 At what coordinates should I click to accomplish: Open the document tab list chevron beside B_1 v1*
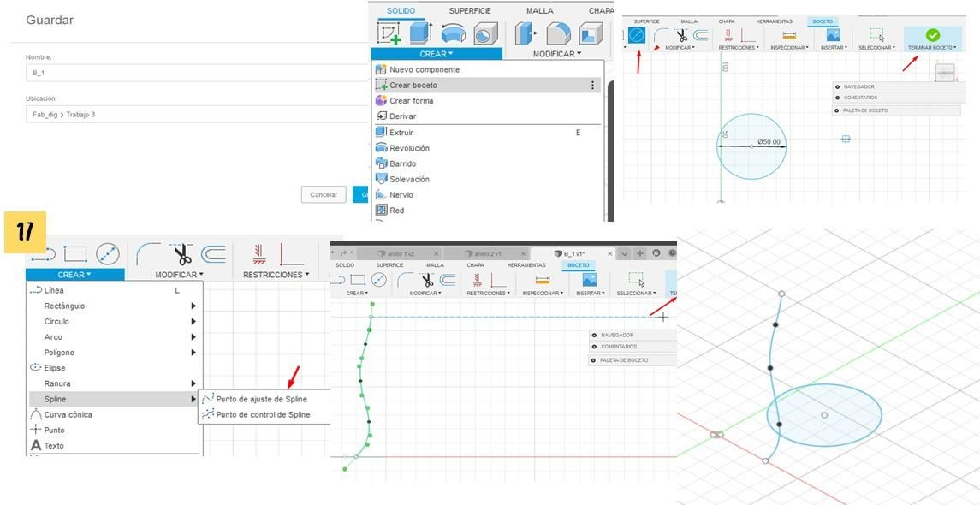624,253
